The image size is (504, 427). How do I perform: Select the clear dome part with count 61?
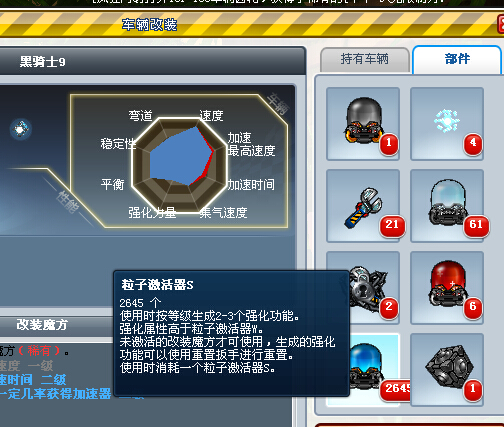(447, 206)
